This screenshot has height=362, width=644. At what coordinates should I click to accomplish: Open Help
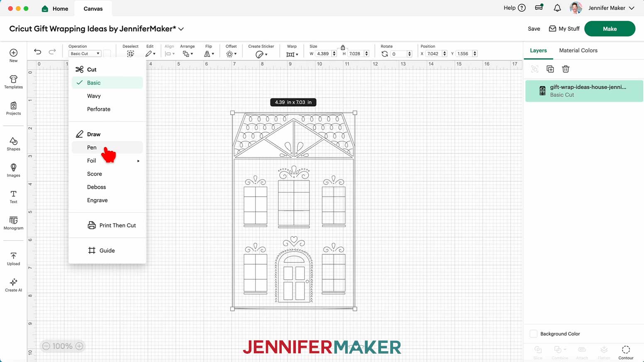click(x=514, y=8)
